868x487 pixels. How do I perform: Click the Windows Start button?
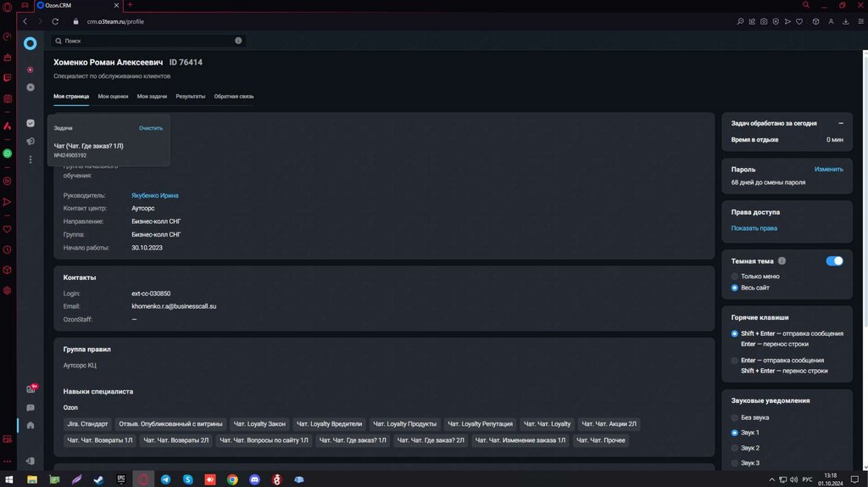[x=8, y=479]
